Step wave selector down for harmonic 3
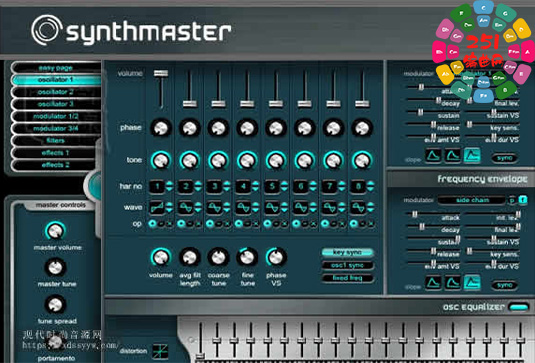This screenshot has height=363, width=535. [x=227, y=210]
